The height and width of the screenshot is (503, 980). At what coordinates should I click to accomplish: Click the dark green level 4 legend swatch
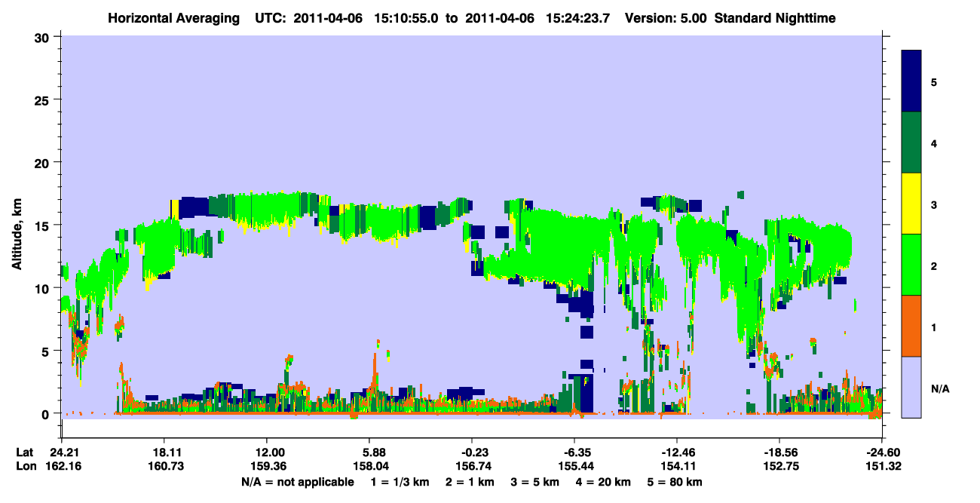[x=911, y=143]
